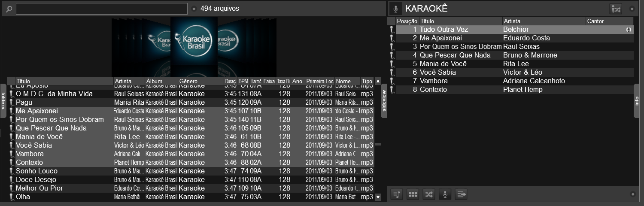Toggle the karaoke singer shuffle button

pos(616,9)
